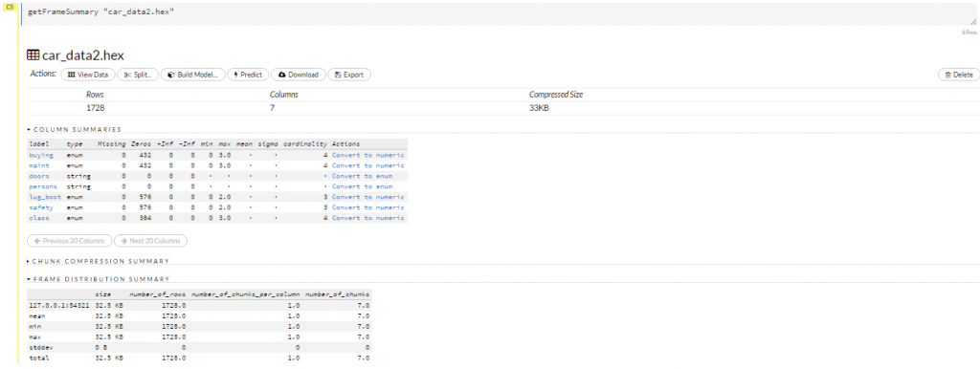Convert class column to numeric

click(368, 218)
